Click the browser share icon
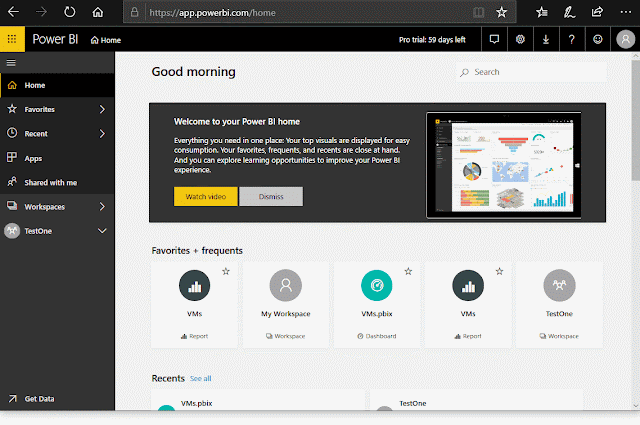The image size is (640, 425). (x=597, y=12)
